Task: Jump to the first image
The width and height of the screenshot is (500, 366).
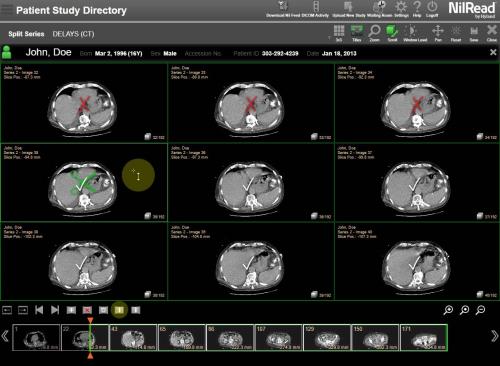Action: [x=39, y=310]
